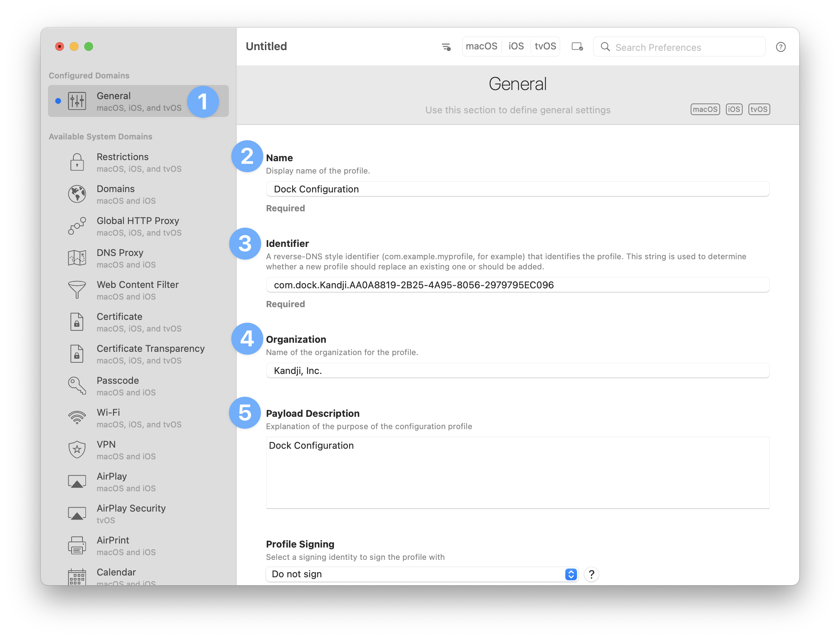This screenshot has height=639, width=840.
Task: Toggle the tvOS platform filter in toolbar
Action: coord(545,46)
